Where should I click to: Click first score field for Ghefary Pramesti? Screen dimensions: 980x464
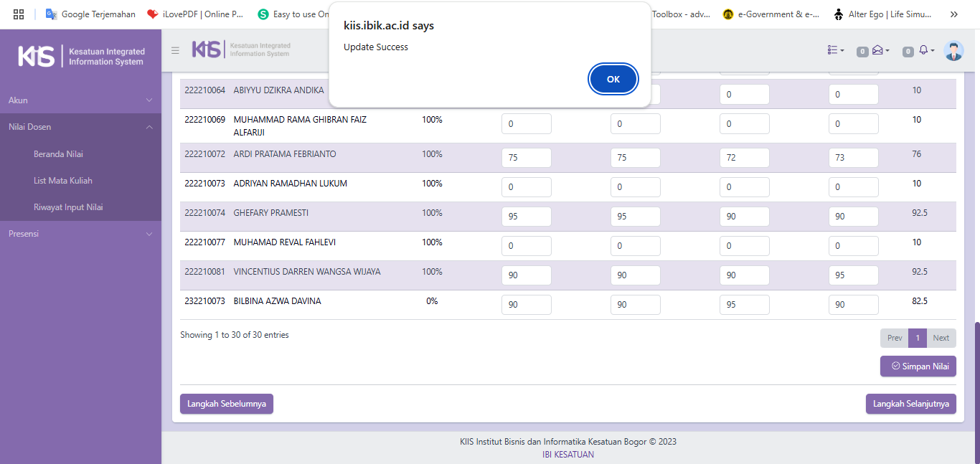click(526, 217)
